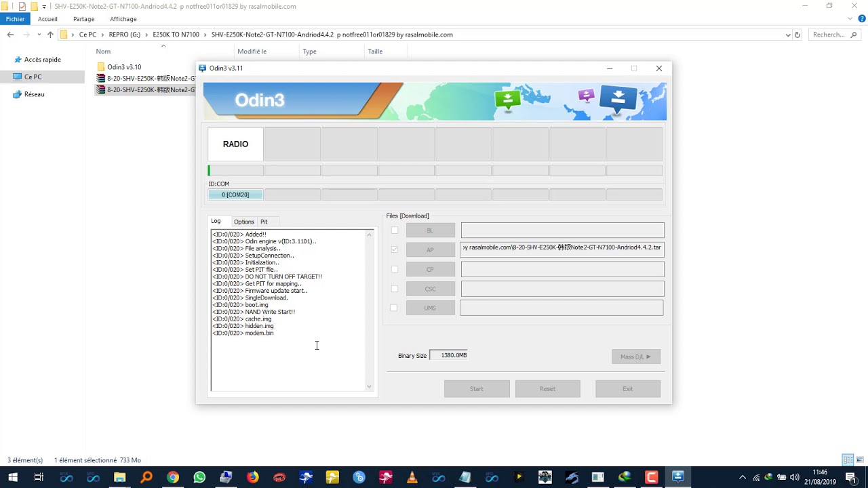Switch to large thumbnails view icon

tap(859, 460)
